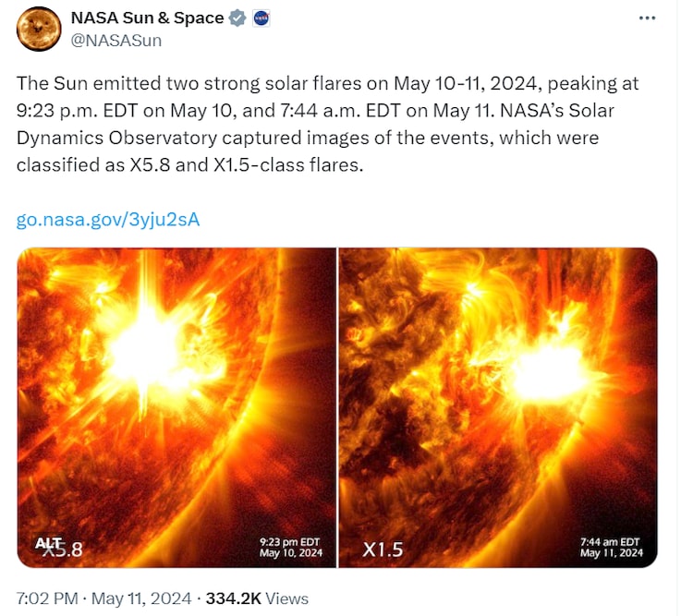Click the 9:23 pm EDT caption on the left image
Viewport: 693px width, 616px height.
coord(289,541)
